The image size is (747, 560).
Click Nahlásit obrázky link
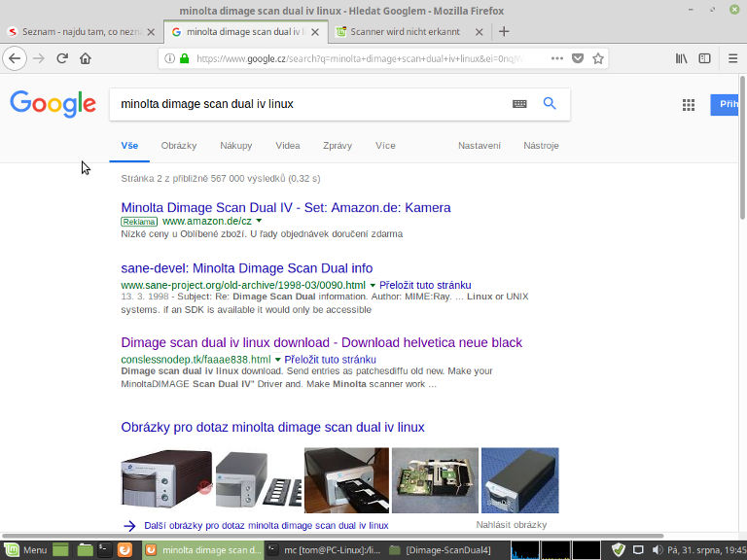coord(512,525)
